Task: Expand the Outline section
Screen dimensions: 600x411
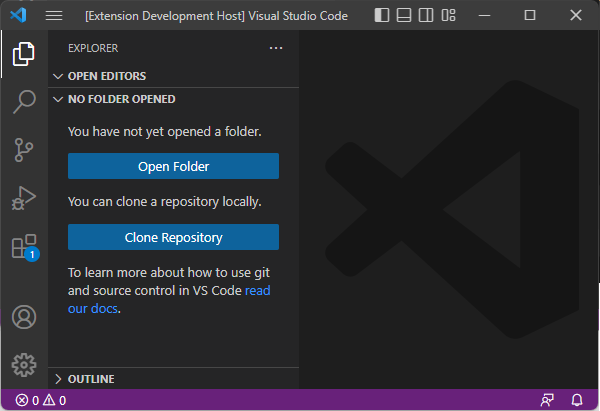Action: [x=174, y=379]
